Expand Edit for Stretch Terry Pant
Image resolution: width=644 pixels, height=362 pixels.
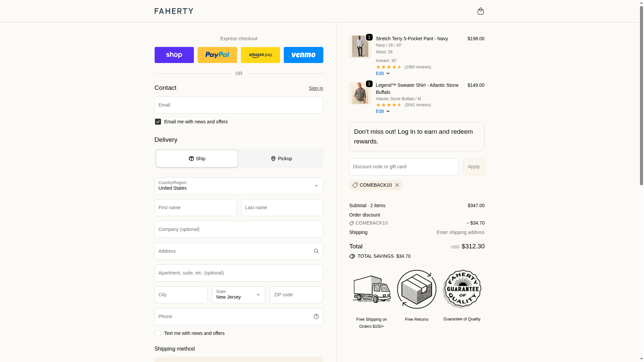383,73
